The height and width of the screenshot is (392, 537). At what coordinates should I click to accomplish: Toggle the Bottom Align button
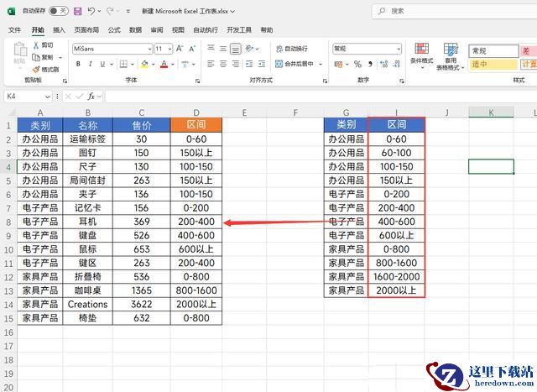235,49
